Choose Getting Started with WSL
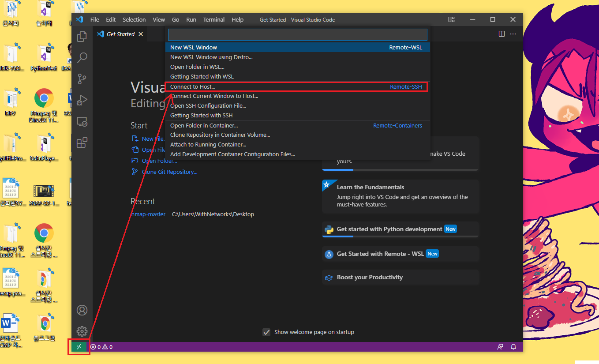 click(298, 76)
